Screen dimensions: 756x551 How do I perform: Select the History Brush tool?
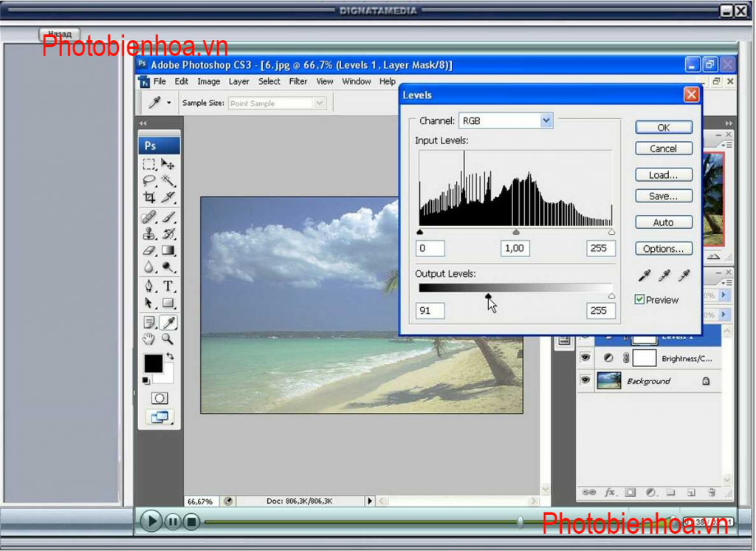coord(168,234)
